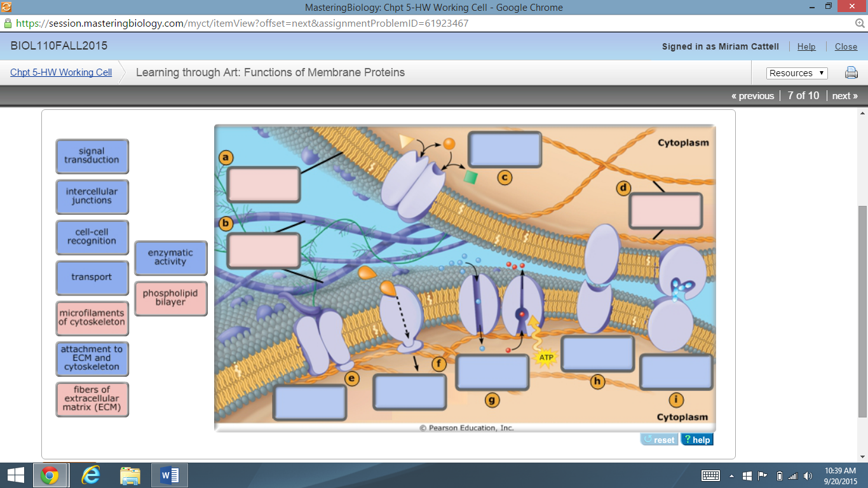
Task: Open the Help link in header
Action: pos(806,46)
